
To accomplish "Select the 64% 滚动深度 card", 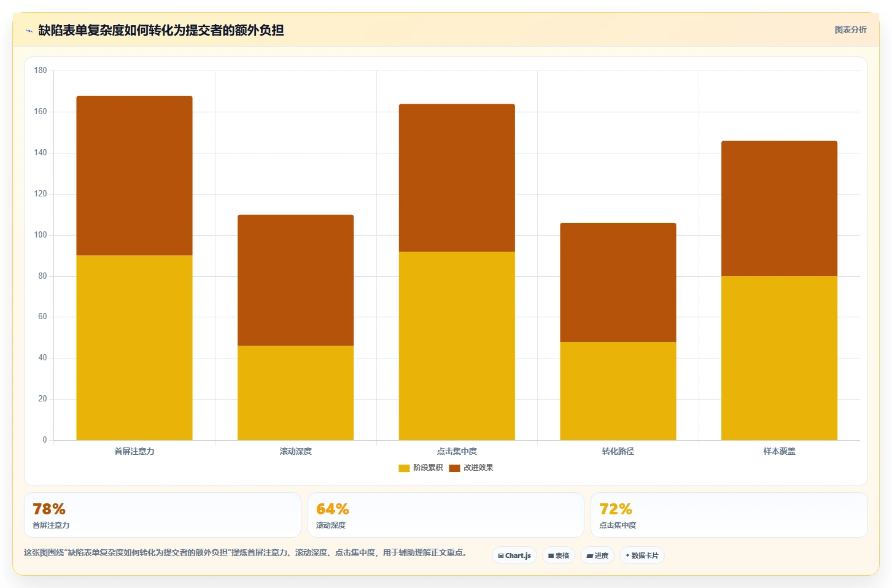I will pos(446,515).
